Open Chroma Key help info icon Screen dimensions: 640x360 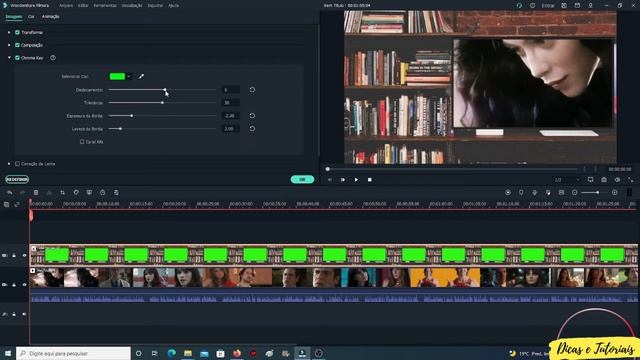[53, 58]
